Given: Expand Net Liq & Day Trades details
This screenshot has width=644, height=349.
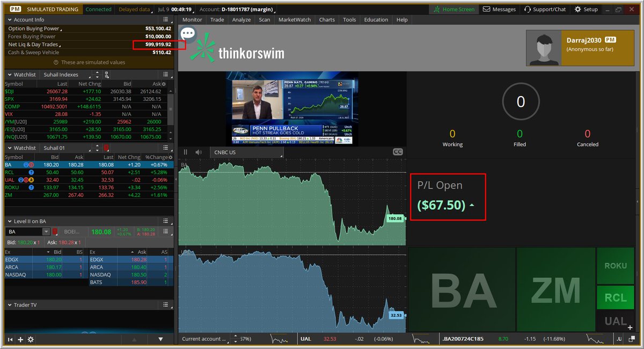Looking at the screenshot, I should click(35, 45).
